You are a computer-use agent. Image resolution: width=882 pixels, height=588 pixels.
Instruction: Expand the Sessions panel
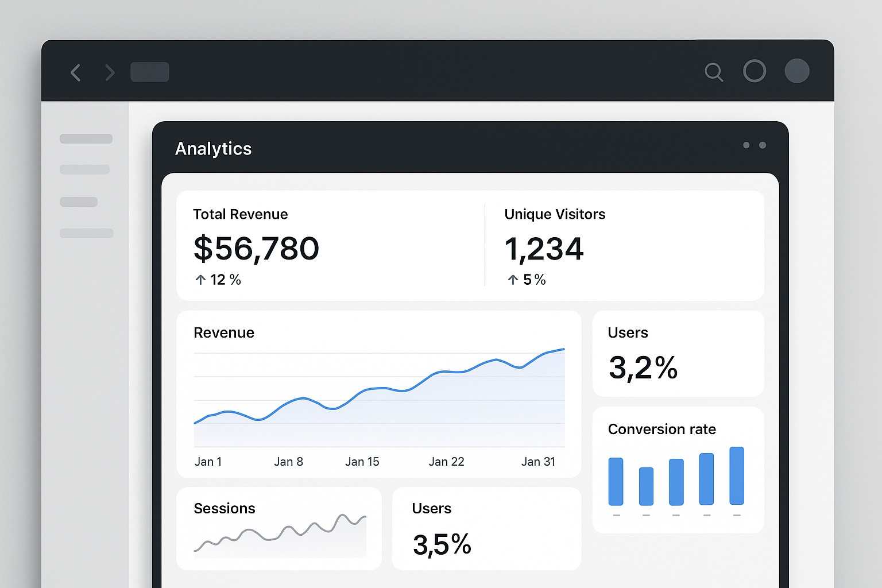(x=280, y=528)
